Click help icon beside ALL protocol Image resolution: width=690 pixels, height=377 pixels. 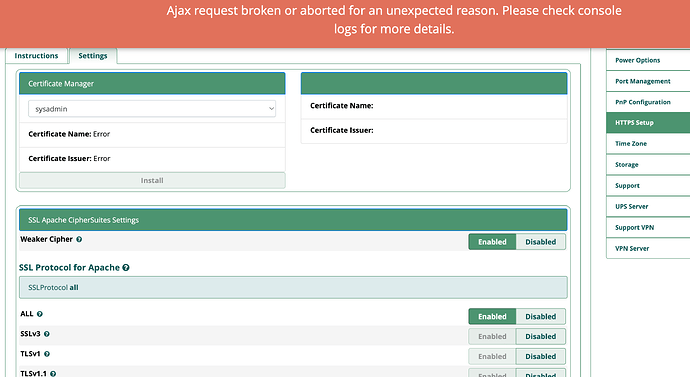click(x=40, y=314)
